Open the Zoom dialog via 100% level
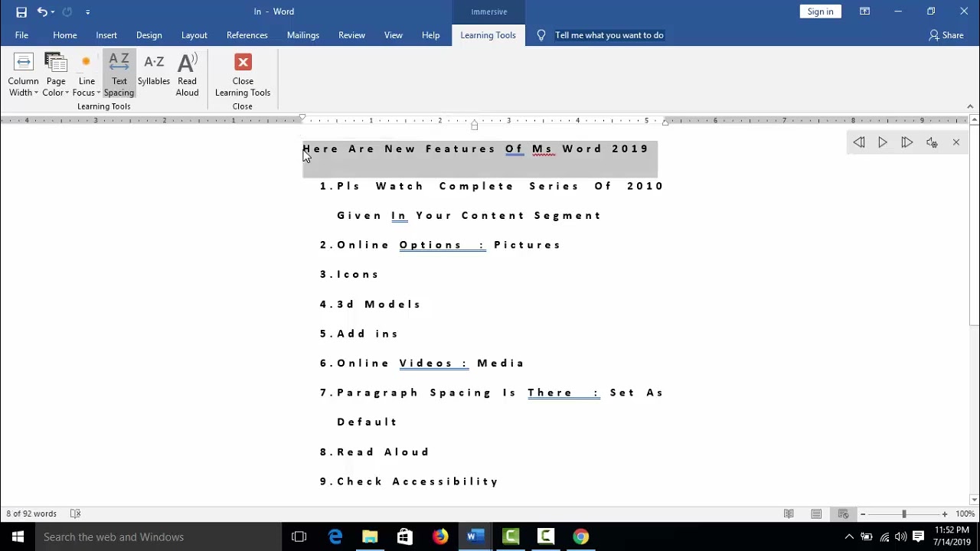Image resolution: width=980 pixels, height=551 pixels. 965,514
